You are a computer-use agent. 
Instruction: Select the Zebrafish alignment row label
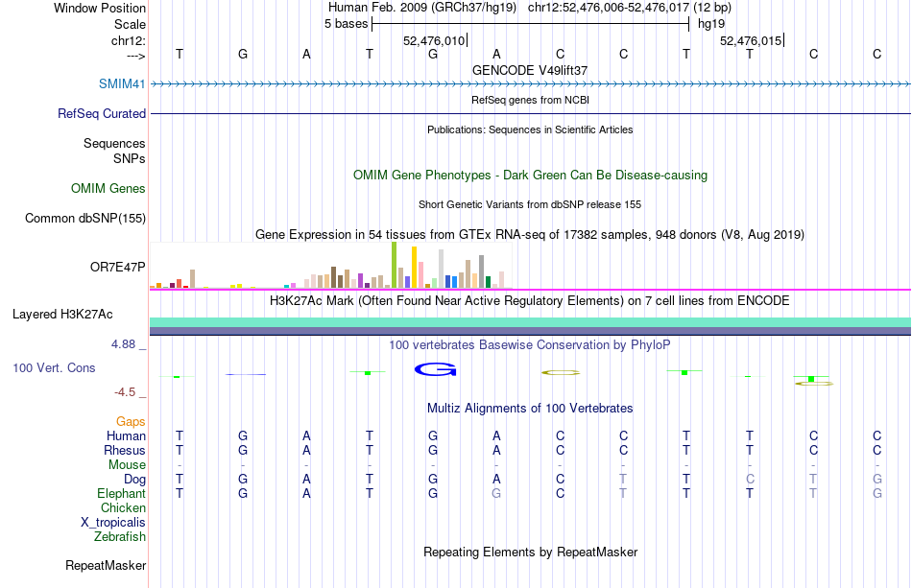[120, 536]
